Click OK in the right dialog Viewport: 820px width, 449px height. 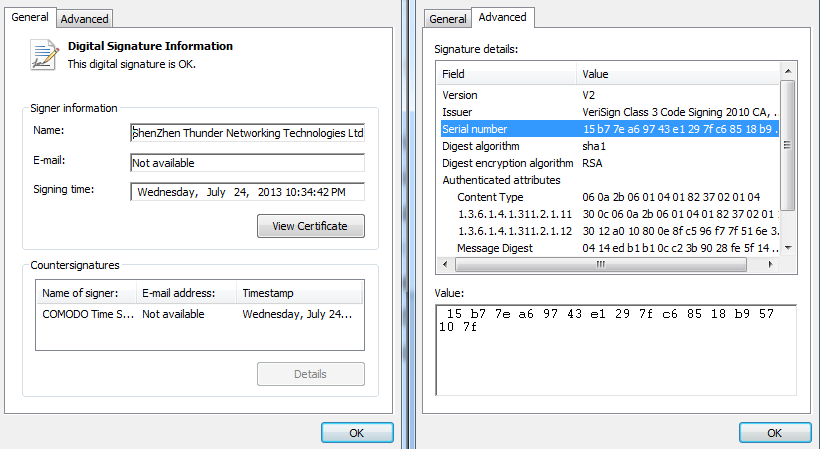[x=775, y=433]
